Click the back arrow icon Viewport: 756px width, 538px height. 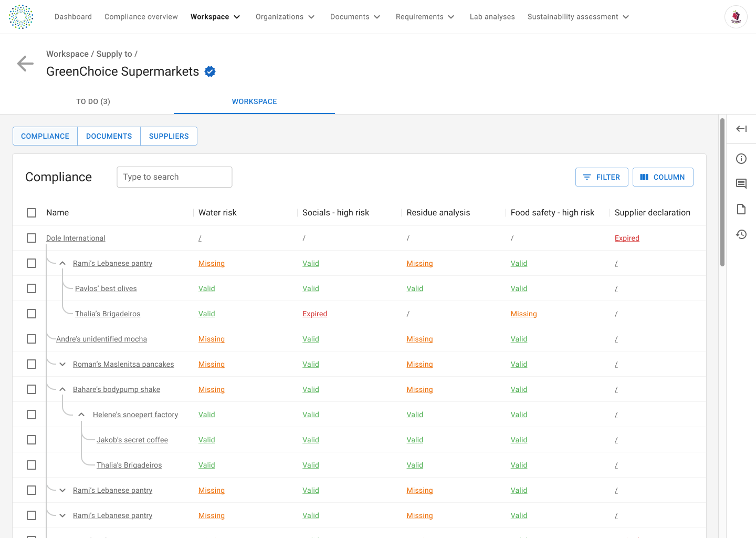pyautogui.click(x=25, y=64)
